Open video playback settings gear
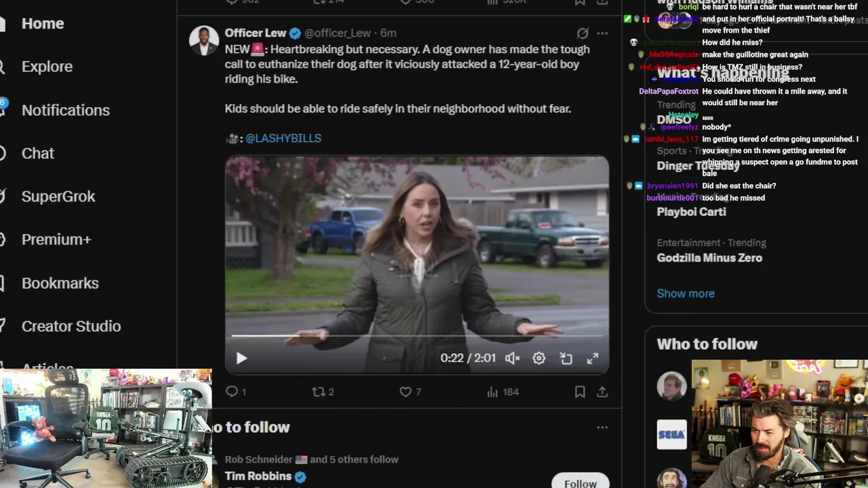This screenshot has height=488, width=868. 539,359
